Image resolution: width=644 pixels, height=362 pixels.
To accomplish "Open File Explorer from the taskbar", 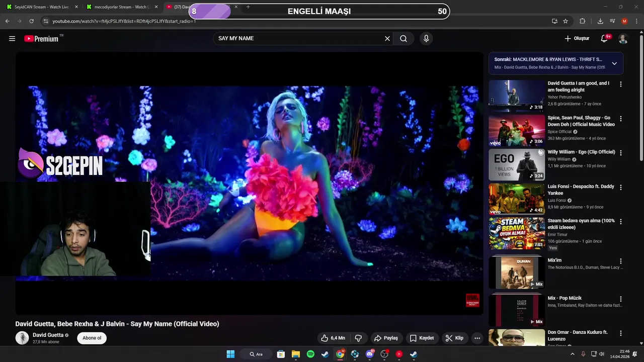I will coord(296,354).
